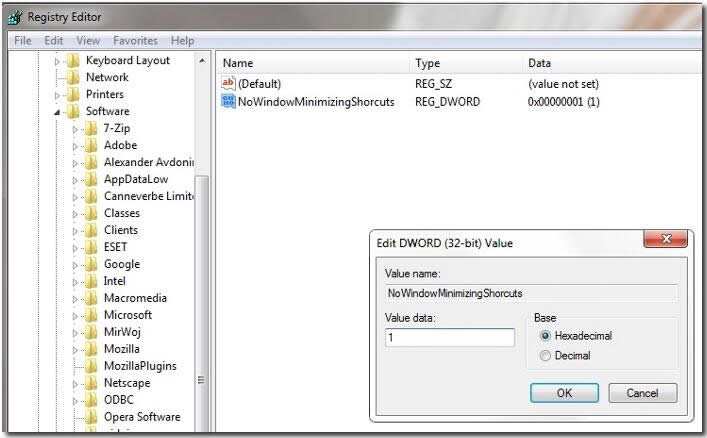Click the Registry Editor title bar icon
Screen dimensions: 707x438
[x=15, y=17]
